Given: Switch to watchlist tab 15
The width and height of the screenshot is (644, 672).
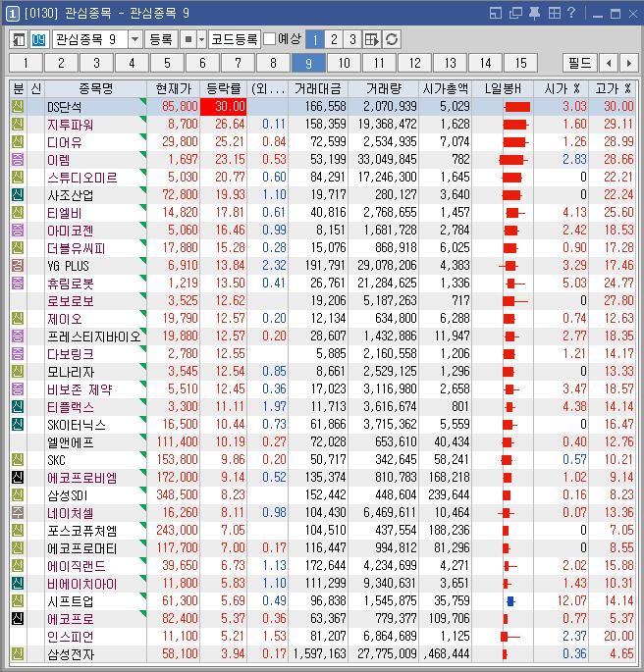Looking at the screenshot, I should tap(520, 63).
